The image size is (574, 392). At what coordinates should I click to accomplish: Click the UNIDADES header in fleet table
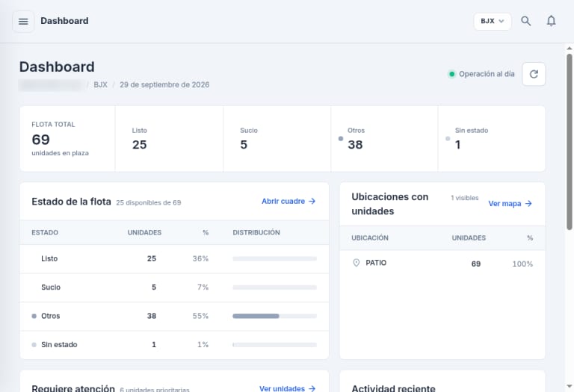pyautogui.click(x=144, y=232)
